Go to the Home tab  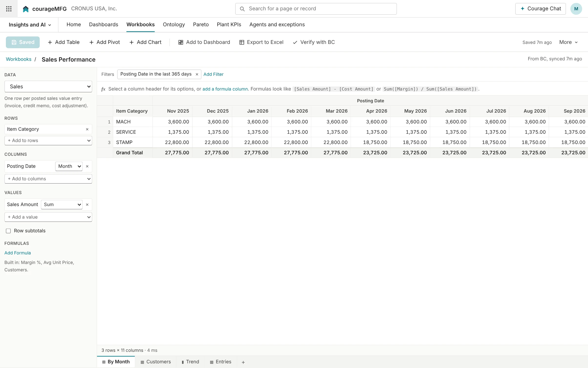(74, 25)
